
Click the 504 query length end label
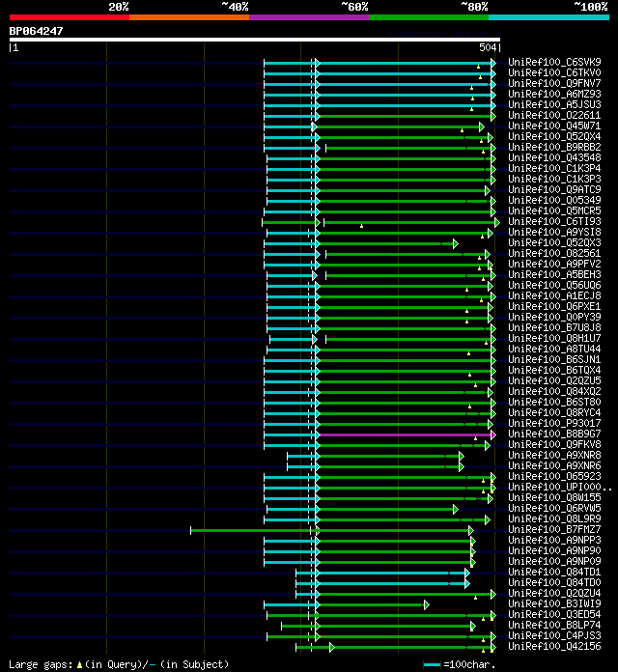pyautogui.click(x=488, y=47)
